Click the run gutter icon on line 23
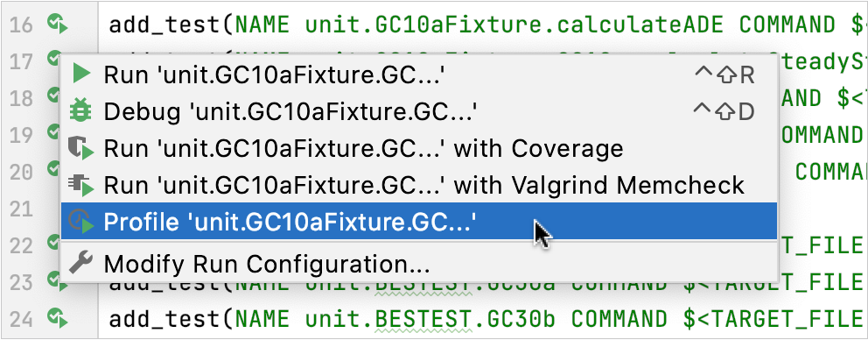This screenshot has height=340, width=868. [57, 281]
